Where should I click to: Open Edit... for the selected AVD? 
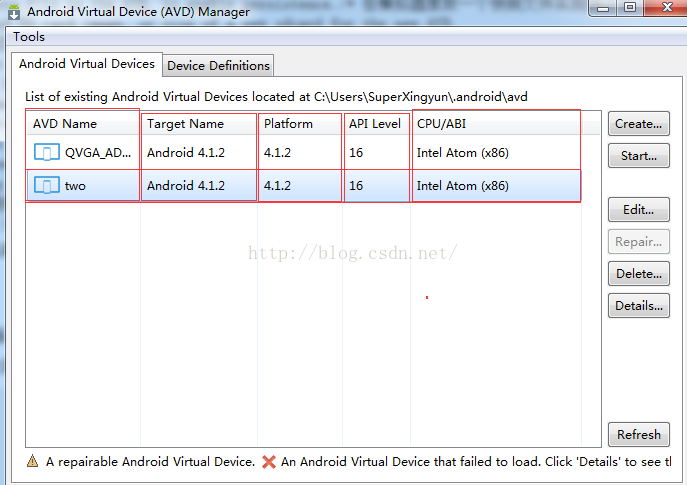(x=638, y=209)
